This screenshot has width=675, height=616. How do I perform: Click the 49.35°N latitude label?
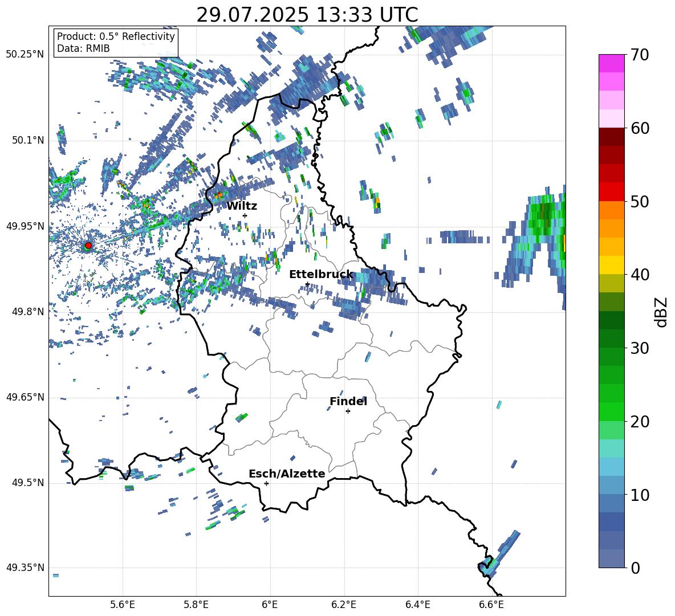(x=25, y=568)
